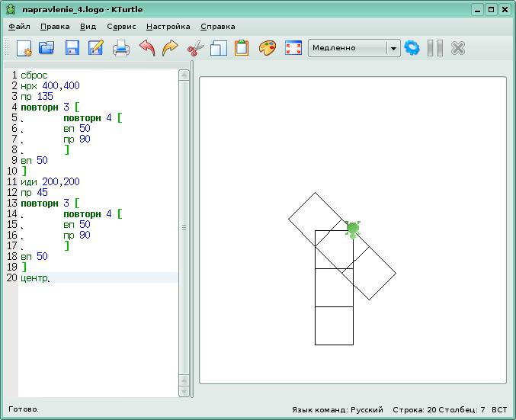Open the Настройка menu

168,26
